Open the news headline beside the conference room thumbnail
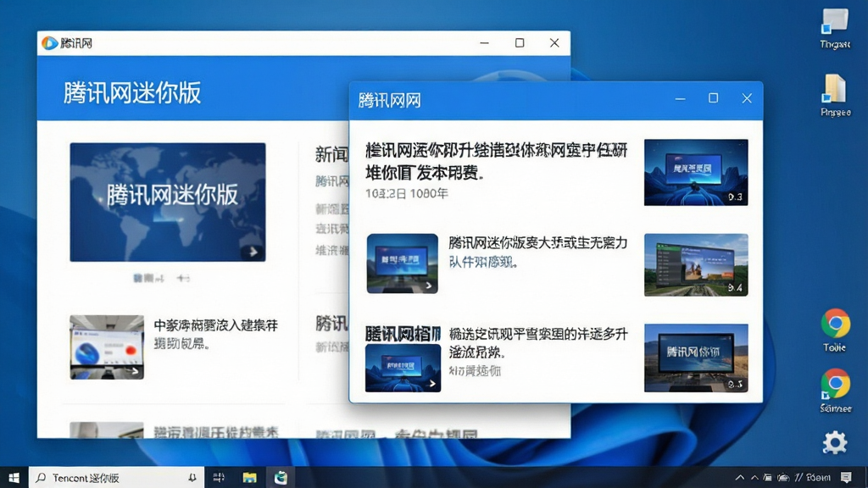This screenshot has width=868, height=488. [216, 334]
